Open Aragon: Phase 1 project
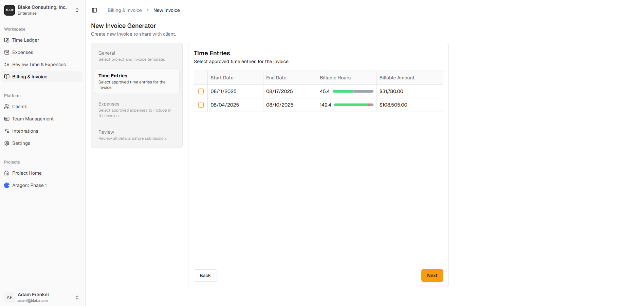644x306 pixels. [x=42, y=185]
